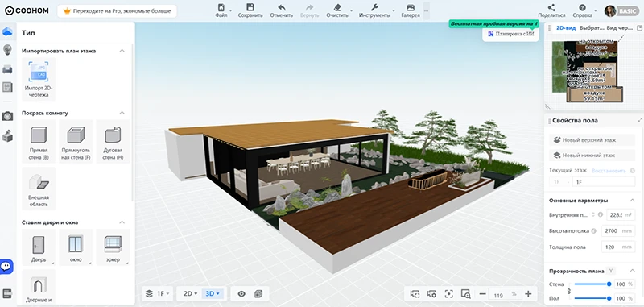Adjust the Стена transparency slider

click(592, 284)
